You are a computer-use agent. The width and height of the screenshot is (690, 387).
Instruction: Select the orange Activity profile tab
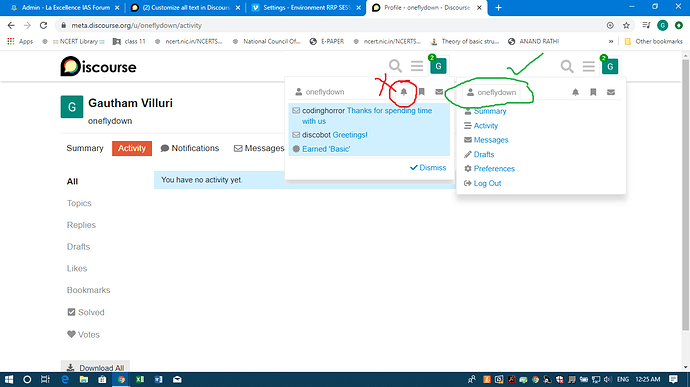click(132, 148)
